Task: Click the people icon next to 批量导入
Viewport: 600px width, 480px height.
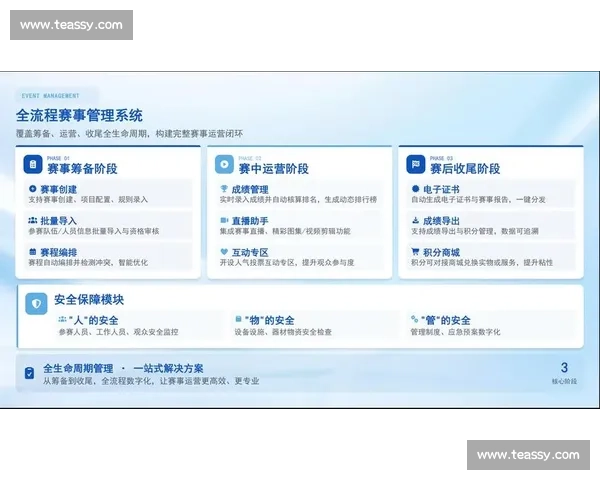Action: coord(33,220)
